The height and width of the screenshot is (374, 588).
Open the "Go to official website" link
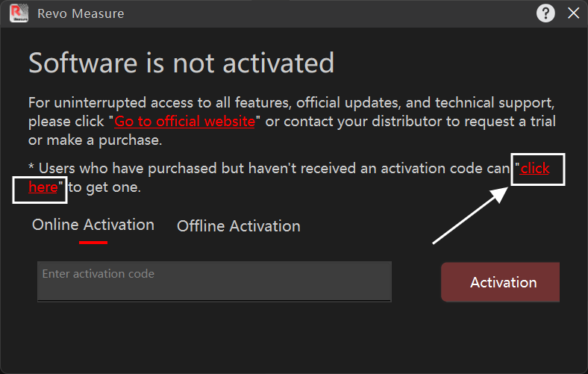coord(184,122)
